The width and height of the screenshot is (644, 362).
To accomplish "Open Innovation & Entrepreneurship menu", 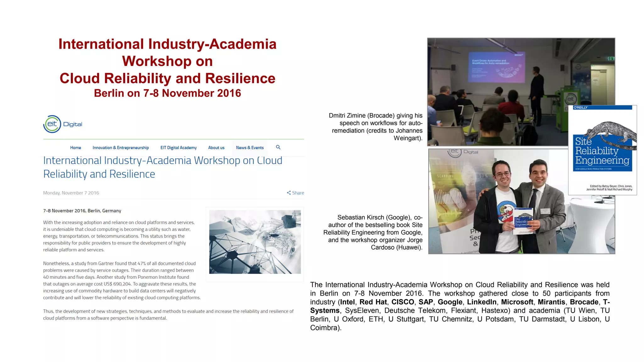I will coord(121,148).
